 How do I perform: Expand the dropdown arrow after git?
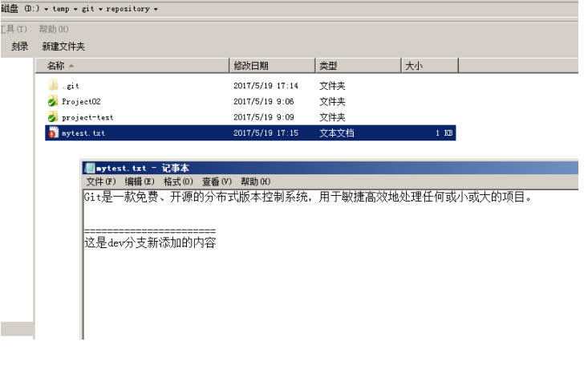100,9
